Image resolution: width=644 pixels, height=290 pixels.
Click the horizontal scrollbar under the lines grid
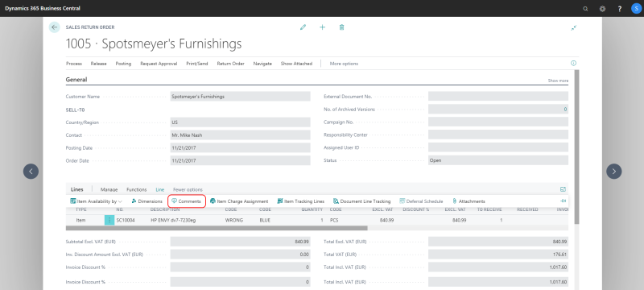click(x=217, y=228)
